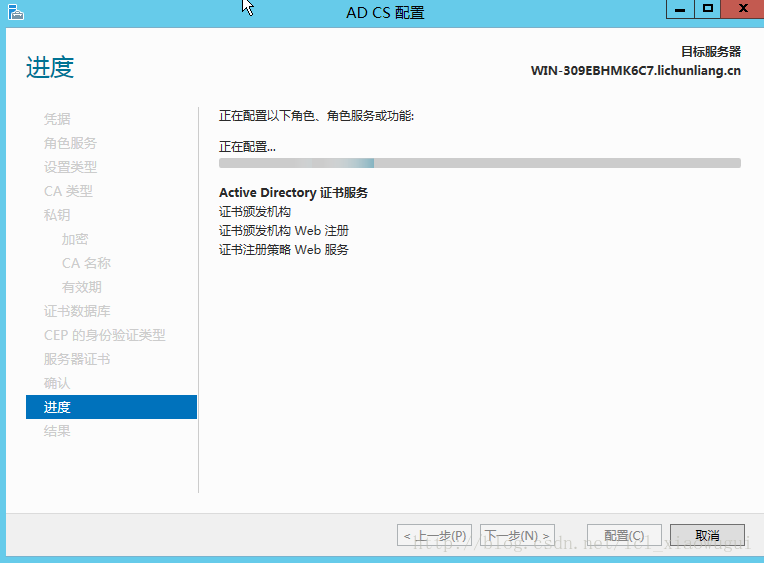Screen dimensions: 764x563
Task: Click the AD CS 配置 window title
Action: pos(385,12)
